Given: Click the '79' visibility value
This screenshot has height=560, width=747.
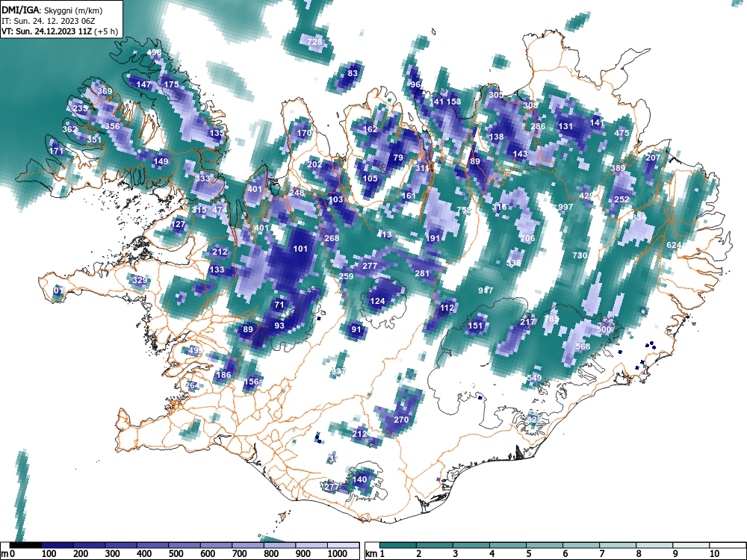Looking at the screenshot, I should (x=398, y=158).
